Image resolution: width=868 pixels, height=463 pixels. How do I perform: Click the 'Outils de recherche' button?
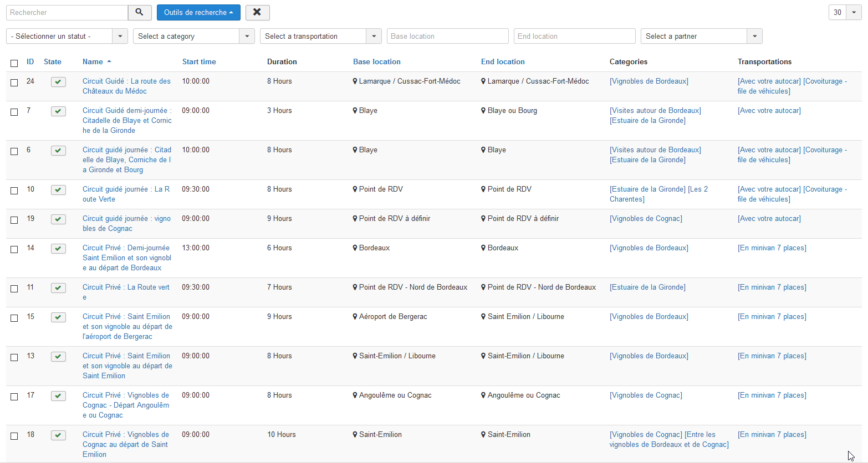[198, 12]
